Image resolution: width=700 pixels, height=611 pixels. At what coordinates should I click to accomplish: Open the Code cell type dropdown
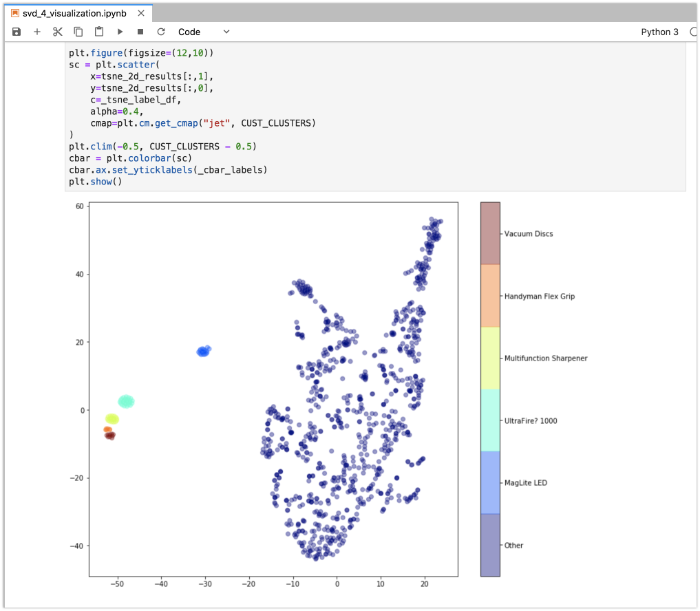189,32
